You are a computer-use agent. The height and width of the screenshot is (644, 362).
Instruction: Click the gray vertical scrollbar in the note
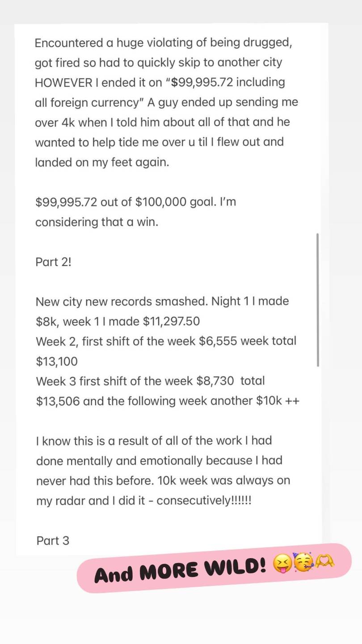pos(318,300)
